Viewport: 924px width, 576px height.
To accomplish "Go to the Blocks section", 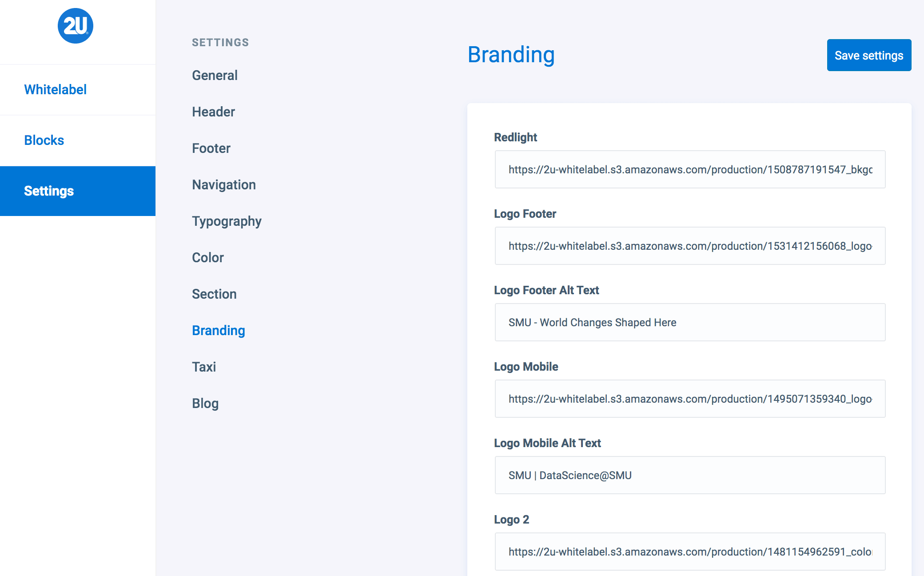I will [44, 140].
